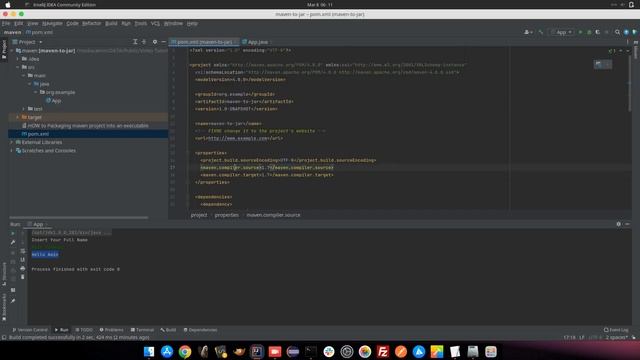Image resolution: width=640 pixels, height=360 pixels.
Task: Open the user account dropdown in toolbar
Action: 528,32
